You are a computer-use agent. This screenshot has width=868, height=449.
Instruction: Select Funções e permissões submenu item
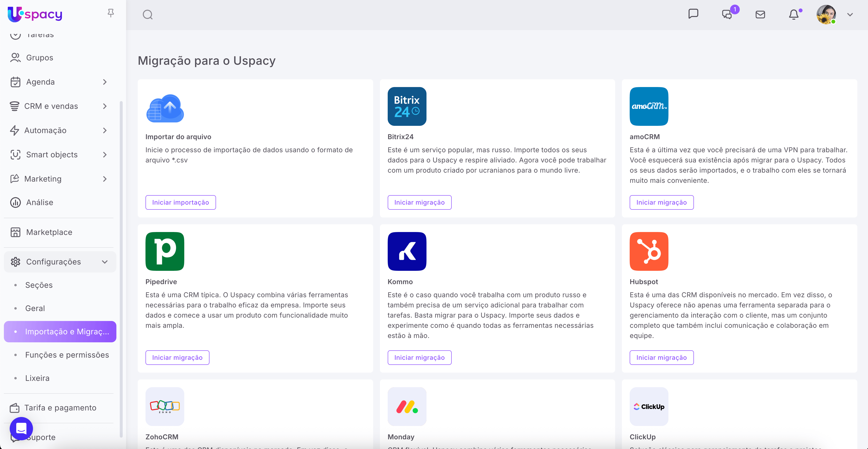[x=67, y=355]
